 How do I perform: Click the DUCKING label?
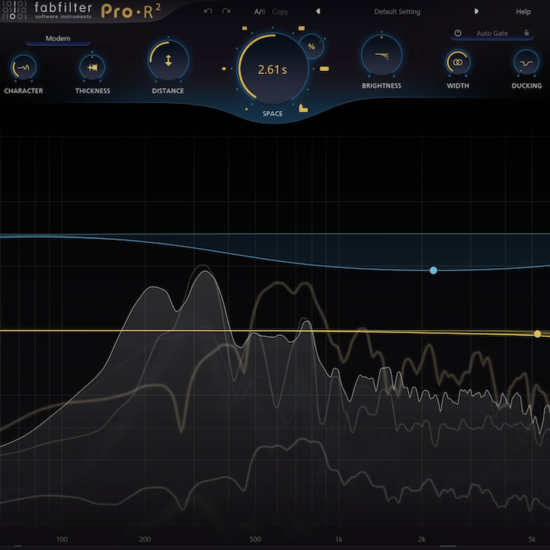click(526, 86)
